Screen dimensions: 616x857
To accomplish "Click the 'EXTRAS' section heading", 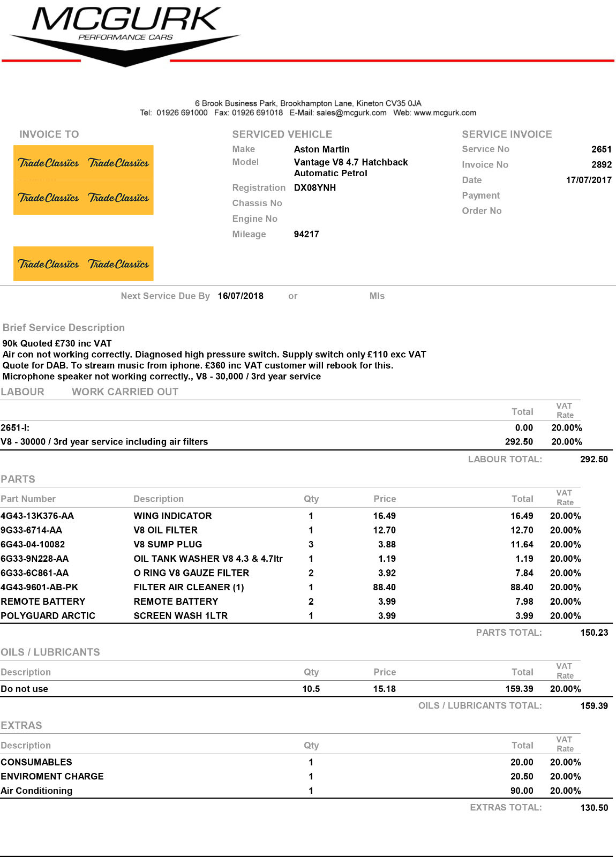I will pos(21,726).
